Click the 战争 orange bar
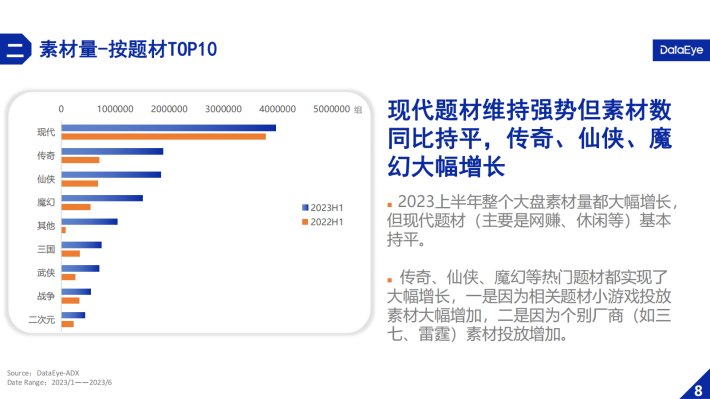Viewport: 710px width, 399px height. (71, 301)
